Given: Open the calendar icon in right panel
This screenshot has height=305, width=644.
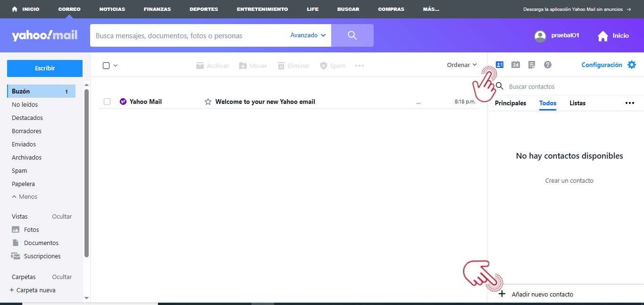Looking at the screenshot, I should pyautogui.click(x=516, y=65).
